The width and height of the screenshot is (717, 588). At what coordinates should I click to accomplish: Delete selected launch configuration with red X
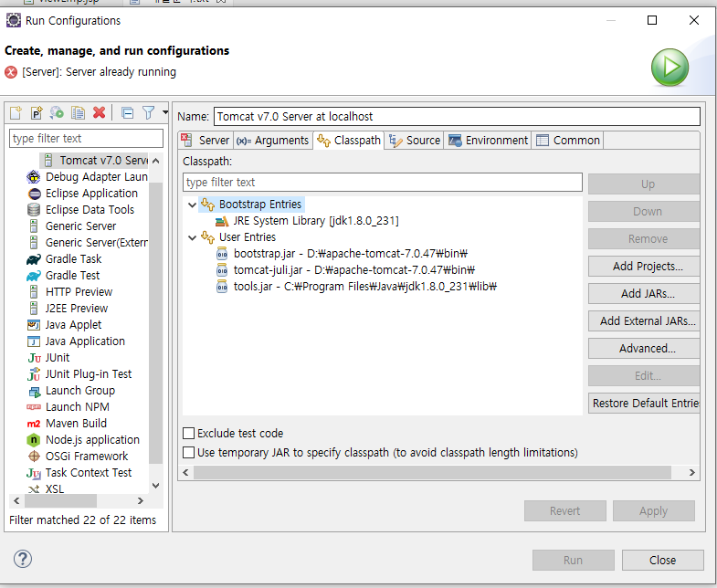pyautogui.click(x=99, y=112)
